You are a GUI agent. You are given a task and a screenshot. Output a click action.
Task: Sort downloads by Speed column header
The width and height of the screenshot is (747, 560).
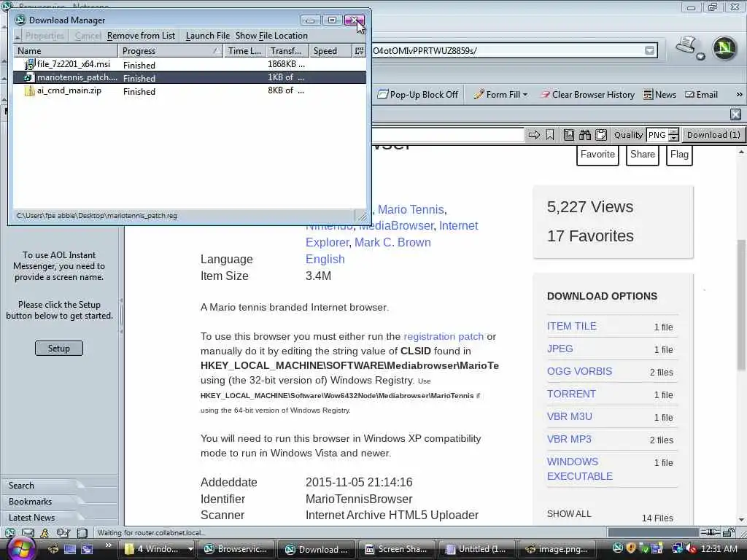tap(330, 51)
